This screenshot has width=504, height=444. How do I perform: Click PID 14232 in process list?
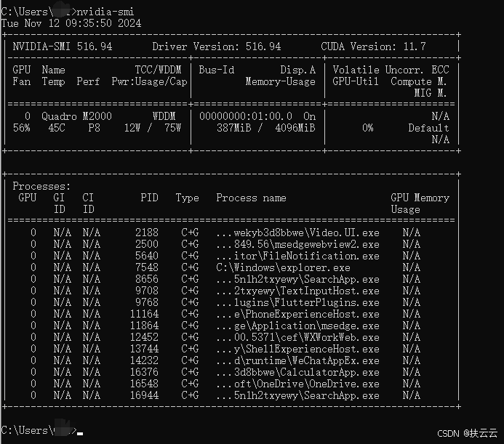pos(144,360)
